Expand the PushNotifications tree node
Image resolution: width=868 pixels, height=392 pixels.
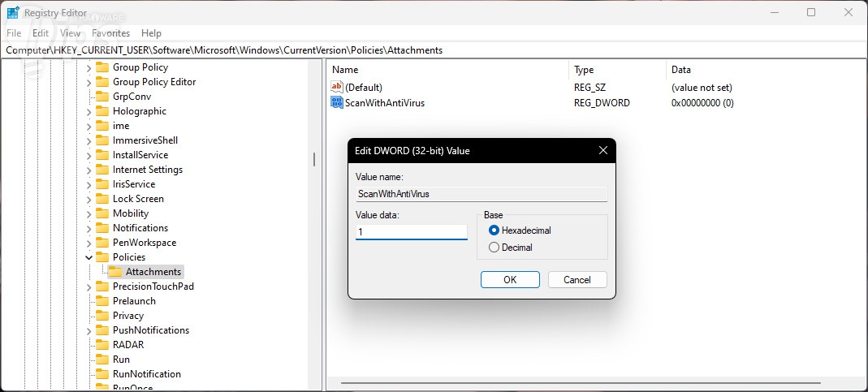point(89,330)
